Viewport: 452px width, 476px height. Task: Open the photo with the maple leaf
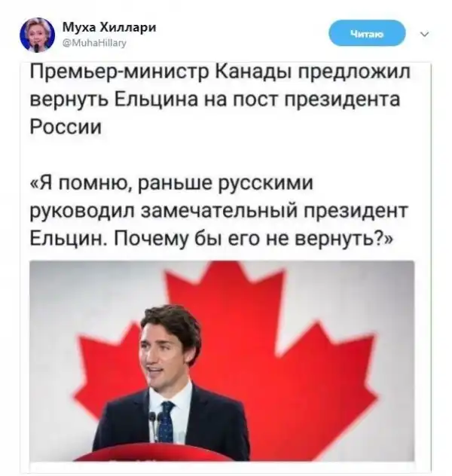coord(222,361)
